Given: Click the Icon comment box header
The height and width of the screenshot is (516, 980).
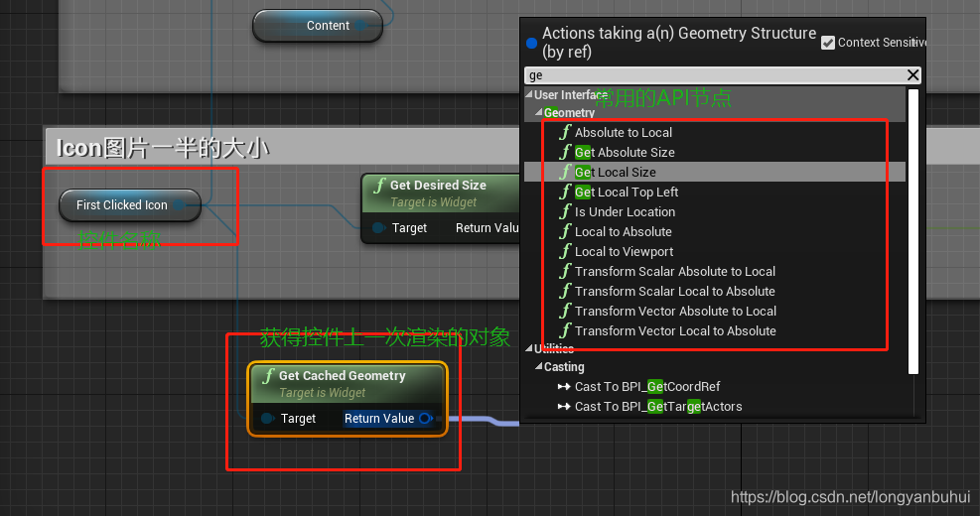Looking at the screenshot, I should click(x=281, y=148).
